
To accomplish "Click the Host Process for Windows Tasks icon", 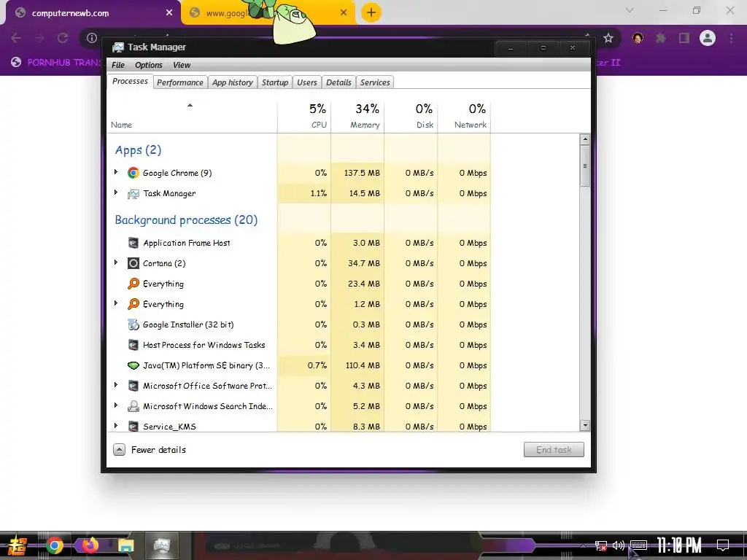I will click(133, 345).
